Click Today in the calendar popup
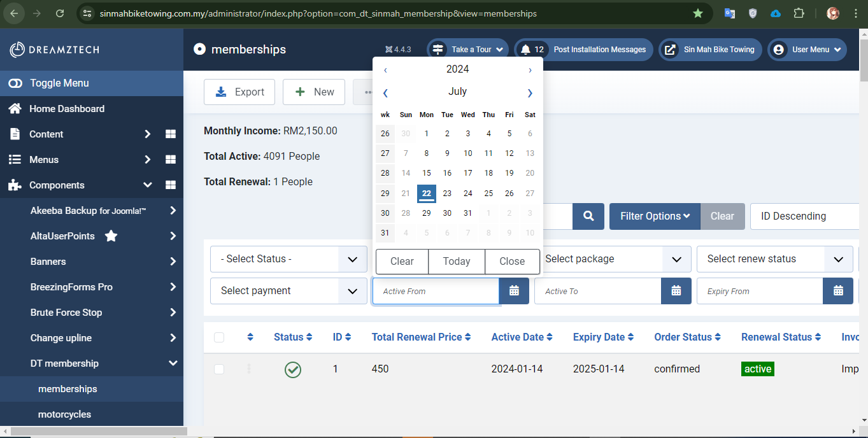The image size is (868, 438). click(x=457, y=262)
